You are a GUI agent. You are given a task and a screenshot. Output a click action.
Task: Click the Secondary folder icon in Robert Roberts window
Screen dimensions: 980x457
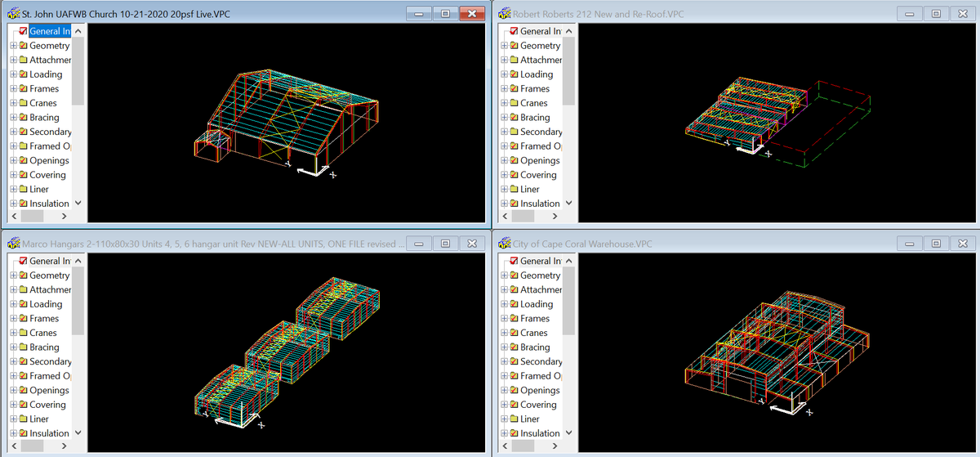[514, 132]
